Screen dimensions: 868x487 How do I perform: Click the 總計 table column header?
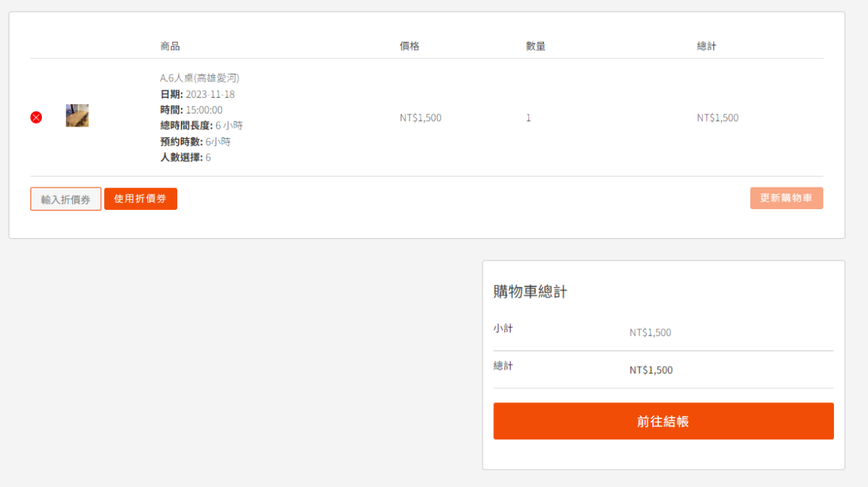707,46
